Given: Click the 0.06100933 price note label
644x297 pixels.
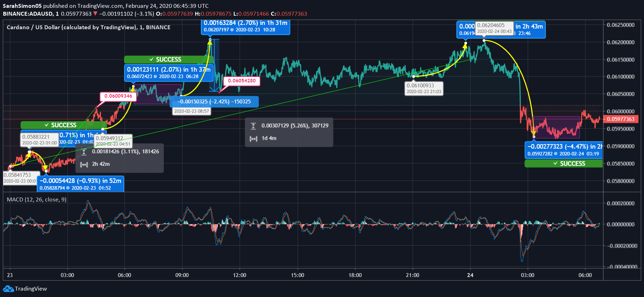Looking at the screenshot, I should coord(424,88).
